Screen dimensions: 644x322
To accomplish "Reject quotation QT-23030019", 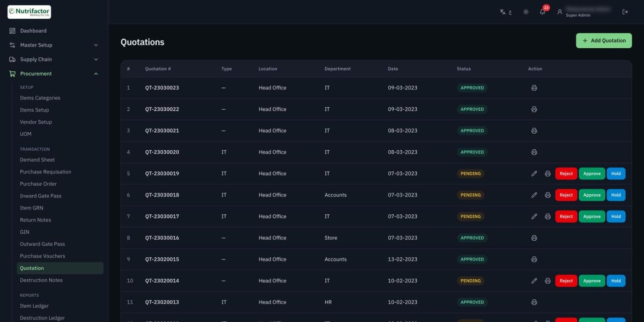I will click(566, 174).
